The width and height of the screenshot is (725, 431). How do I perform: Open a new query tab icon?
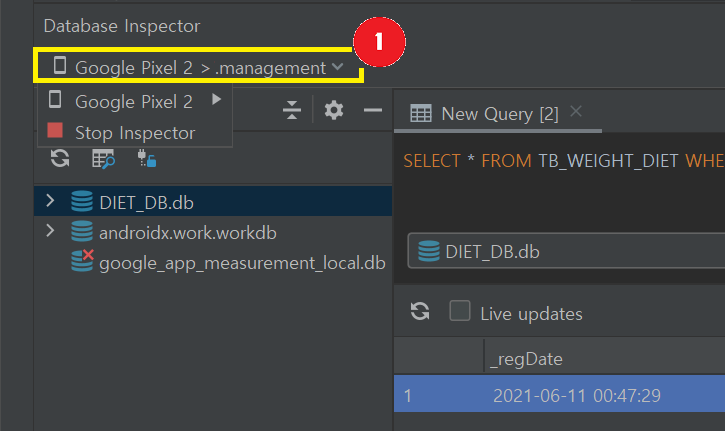(103, 158)
